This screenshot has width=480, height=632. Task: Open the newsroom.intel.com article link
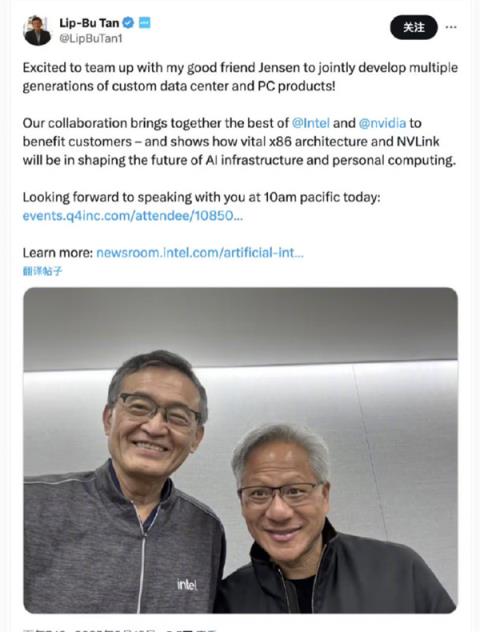(200, 253)
